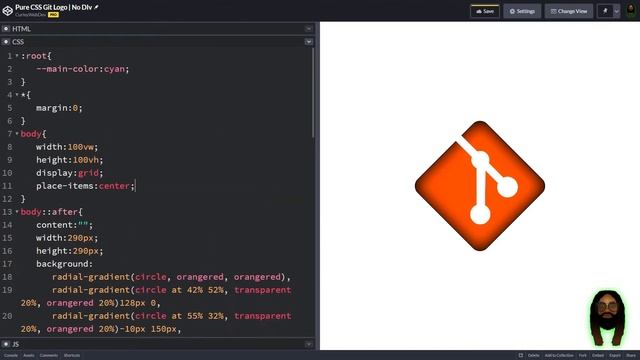The image size is (640, 360).
Task: Click the 'body::after{' selector text
Action: click(x=51, y=211)
